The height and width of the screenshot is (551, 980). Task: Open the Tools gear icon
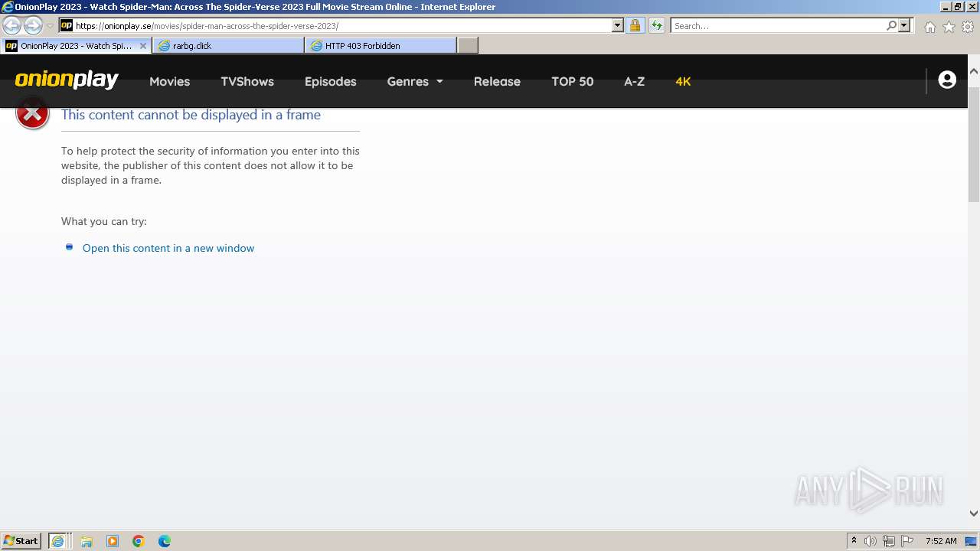[968, 27]
